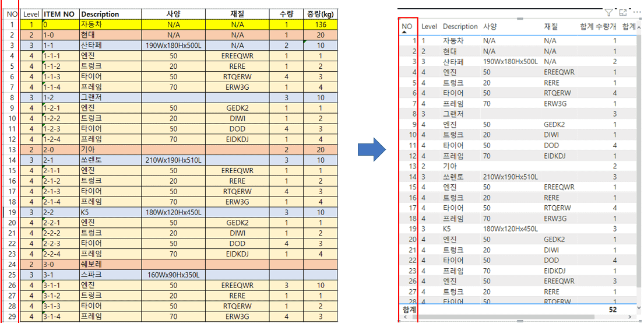Image resolution: width=644 pixels, height=323 pixels.
Task: Select ITEM NO cell 3-1-4 in Excel
Action: [61, 317]
